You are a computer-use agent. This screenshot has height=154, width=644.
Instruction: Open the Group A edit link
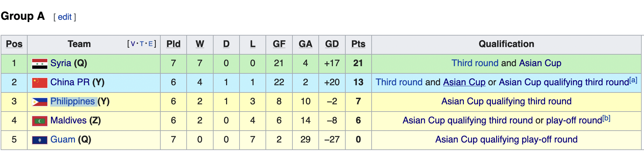coord(65,17)
